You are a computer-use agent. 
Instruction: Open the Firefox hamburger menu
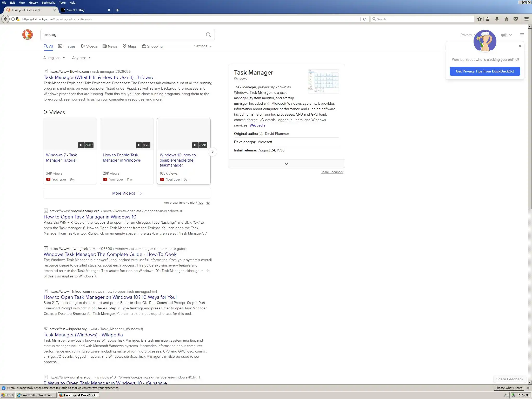click(x=527, y=19)
